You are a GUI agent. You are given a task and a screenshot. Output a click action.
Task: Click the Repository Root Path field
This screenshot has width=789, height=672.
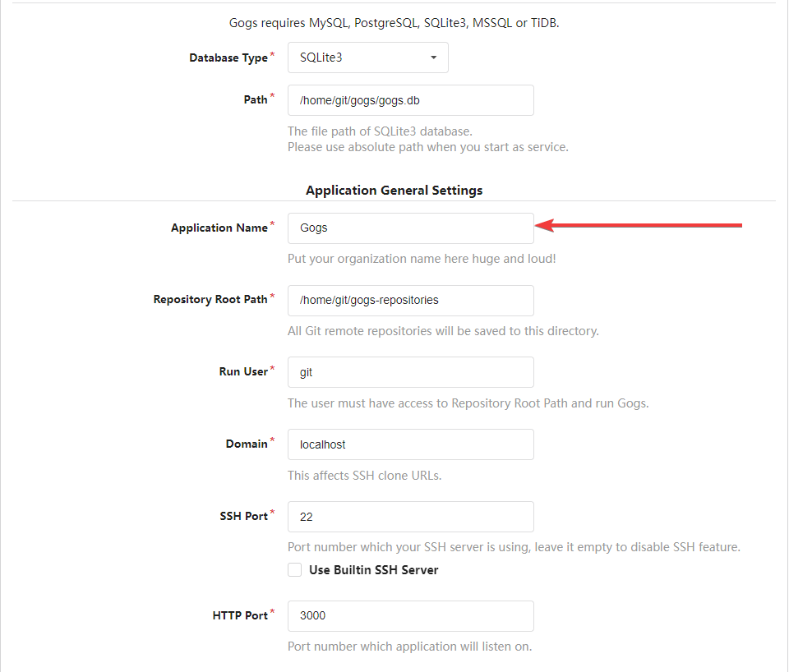coord(411,301)
